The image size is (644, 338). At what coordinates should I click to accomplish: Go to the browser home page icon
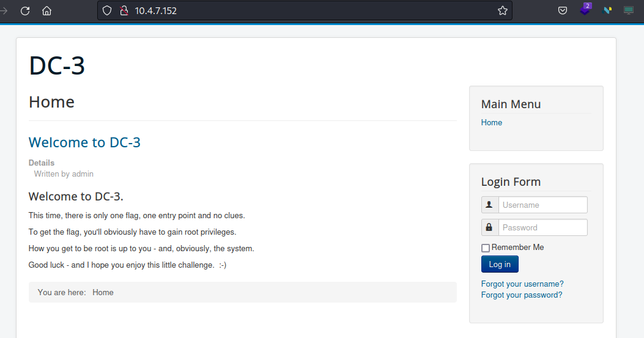47,10
